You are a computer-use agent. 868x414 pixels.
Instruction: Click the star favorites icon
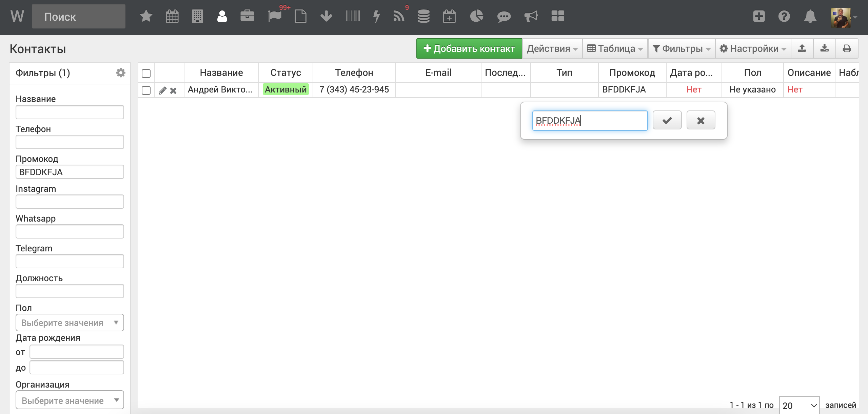146,16
